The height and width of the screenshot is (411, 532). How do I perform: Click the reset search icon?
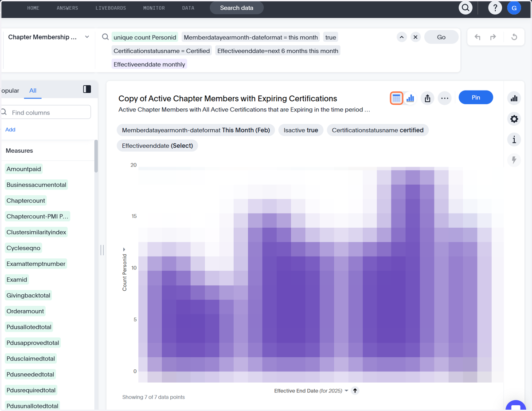click(x=514, y=37)
